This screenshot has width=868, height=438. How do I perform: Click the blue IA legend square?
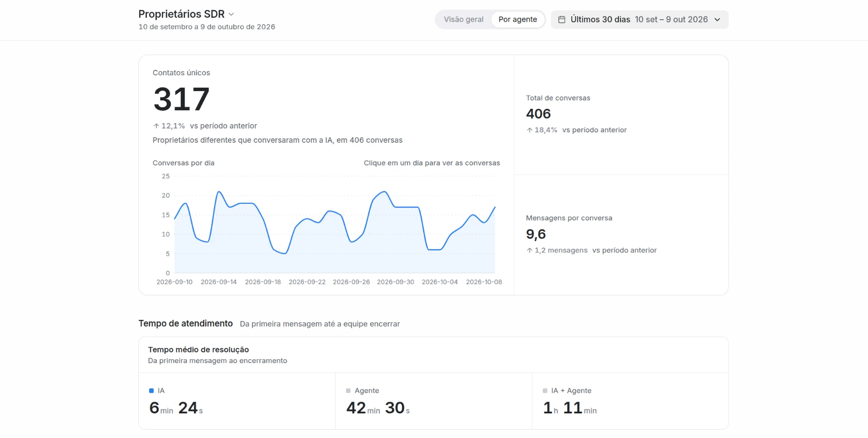click(151, 391)
